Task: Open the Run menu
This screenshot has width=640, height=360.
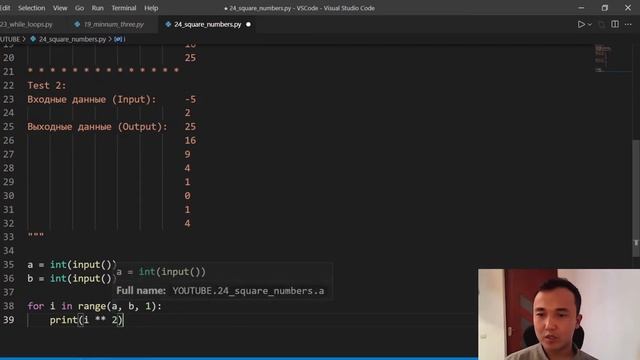Action: pyautogui.click(x=98, y=8)
